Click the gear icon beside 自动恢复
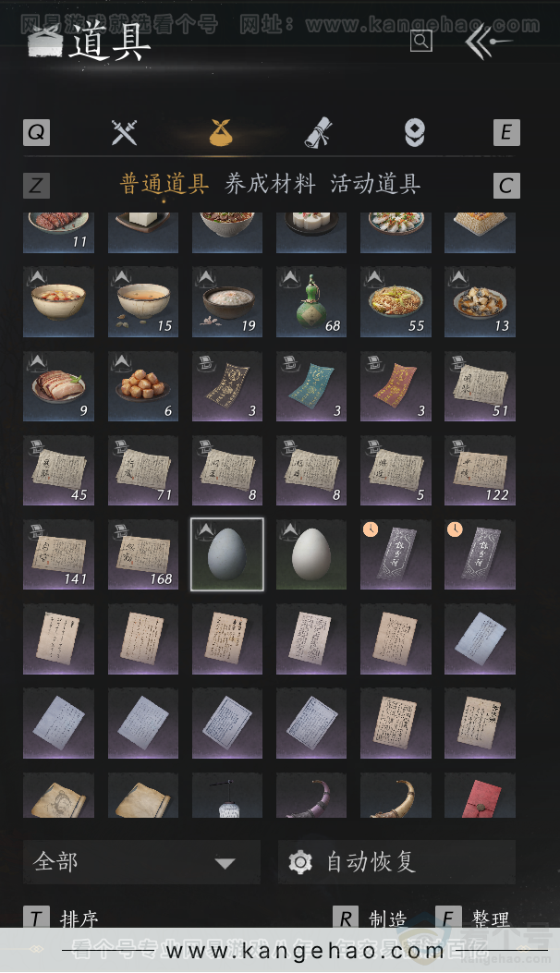Screen dimensions: 560x973 [x=300, y=862]
